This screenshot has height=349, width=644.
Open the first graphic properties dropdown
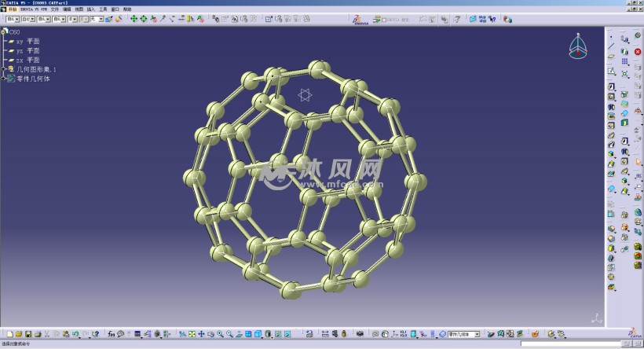pyautogui.click(x=13, y=19)
